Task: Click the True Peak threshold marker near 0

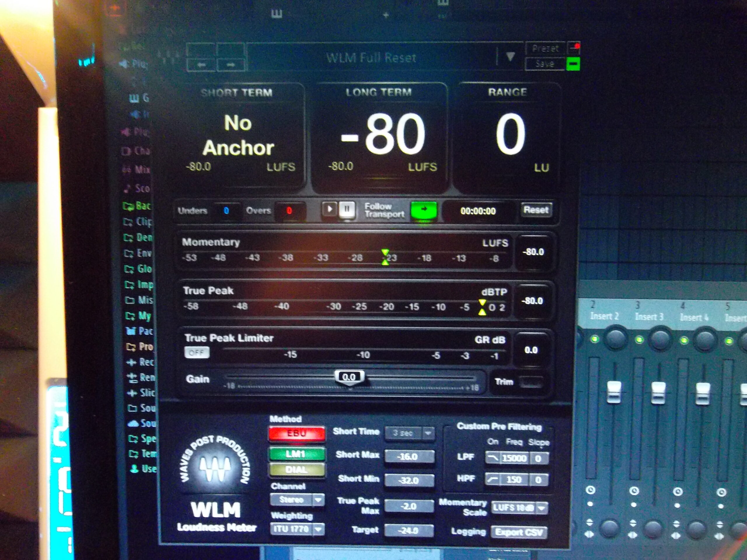Action: 483,307
